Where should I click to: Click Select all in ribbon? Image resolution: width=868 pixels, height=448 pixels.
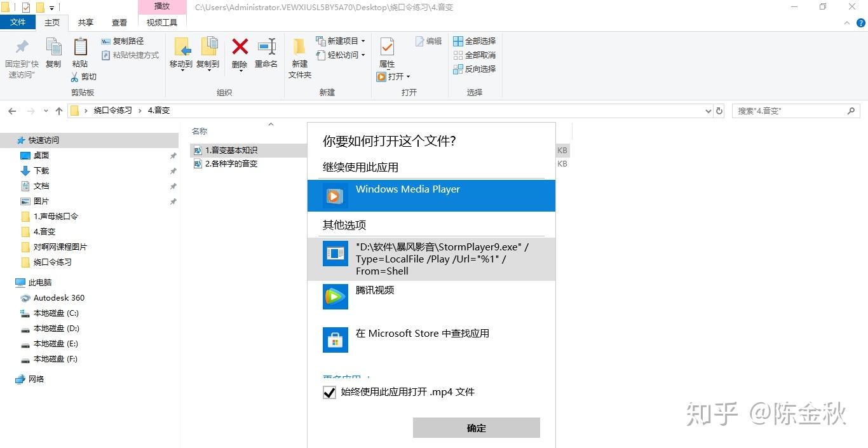[x=474, y=41]
